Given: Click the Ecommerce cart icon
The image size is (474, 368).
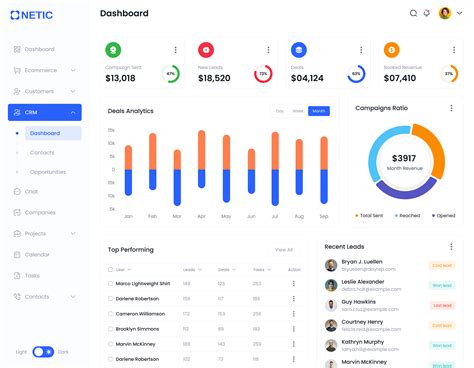Looking at the screenshot, I should tap(17, 70).
